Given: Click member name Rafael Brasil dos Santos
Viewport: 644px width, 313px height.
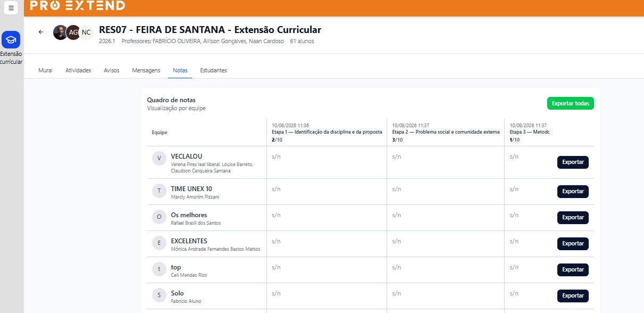Looking at the screenshot, I should click(x=196, y=223).
